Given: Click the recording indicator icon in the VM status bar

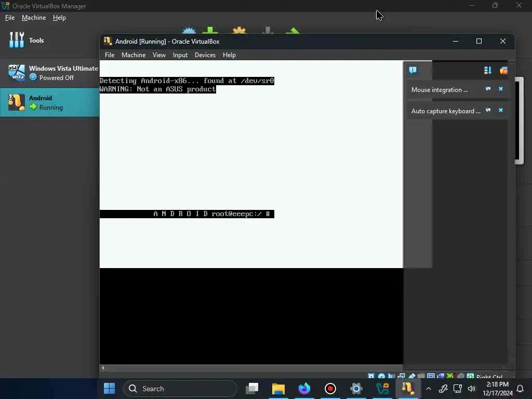Looking at the screenshot, I should point(441,376).
